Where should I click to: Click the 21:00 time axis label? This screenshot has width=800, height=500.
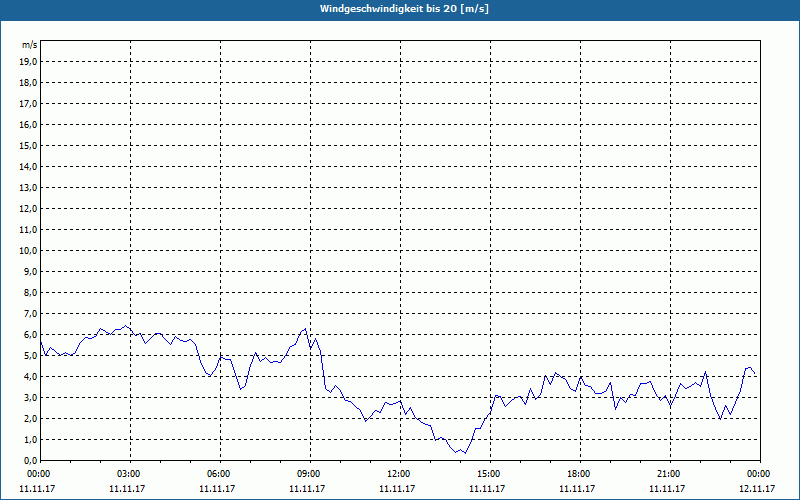(670, 474)
